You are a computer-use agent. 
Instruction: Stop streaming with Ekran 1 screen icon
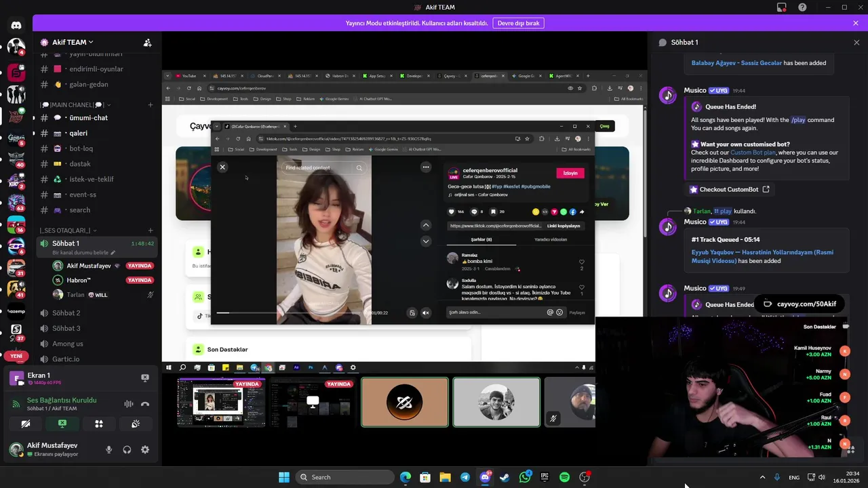click(x=144, y=378)
